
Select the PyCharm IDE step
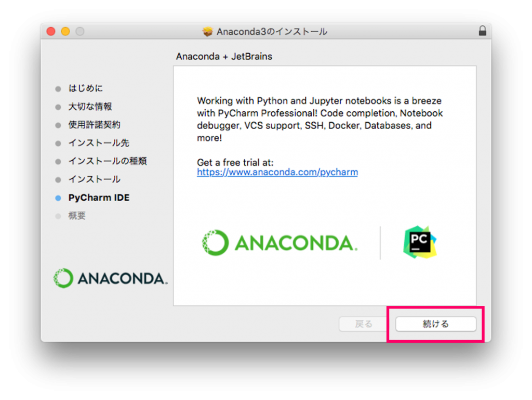pos(99,198)
